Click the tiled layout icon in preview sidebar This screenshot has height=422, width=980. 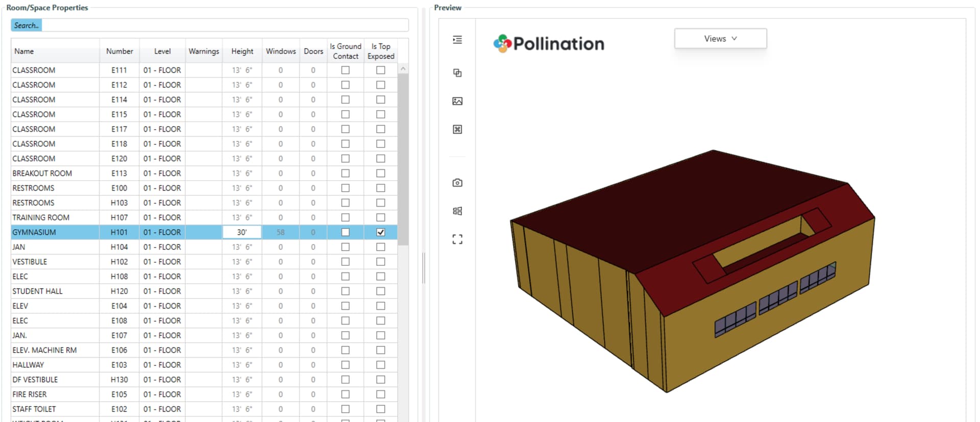[457, 211]
